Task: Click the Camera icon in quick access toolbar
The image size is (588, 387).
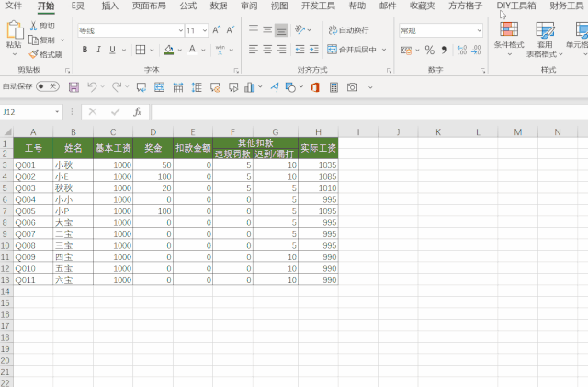Action: (352, 86)
